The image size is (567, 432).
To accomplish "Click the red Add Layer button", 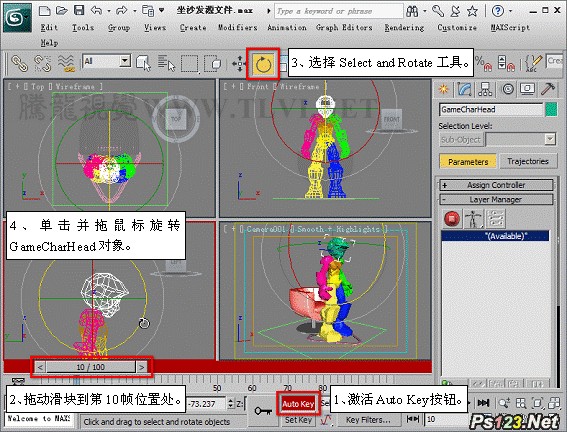I will point(452,218).
